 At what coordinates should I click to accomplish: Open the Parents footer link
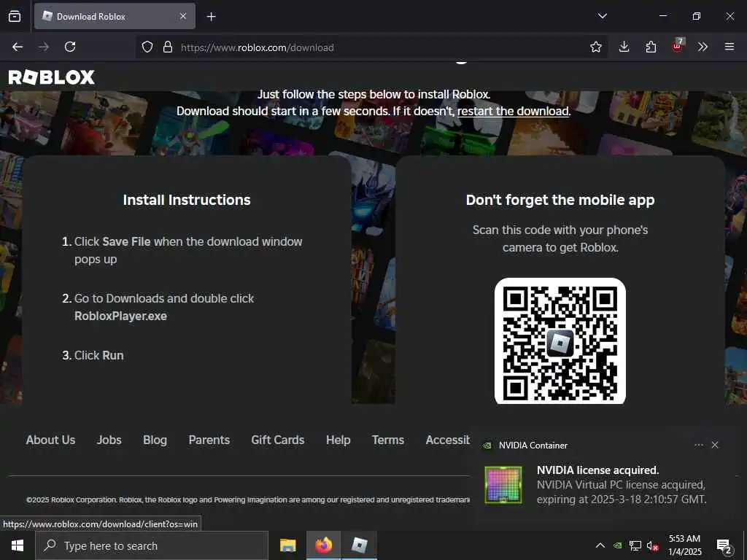pos(209,440)
